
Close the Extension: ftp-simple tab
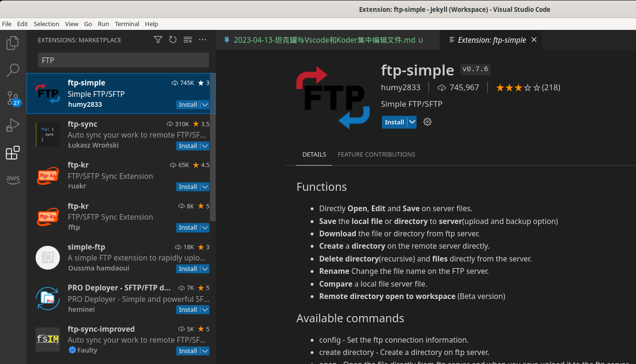pos(534,40)
